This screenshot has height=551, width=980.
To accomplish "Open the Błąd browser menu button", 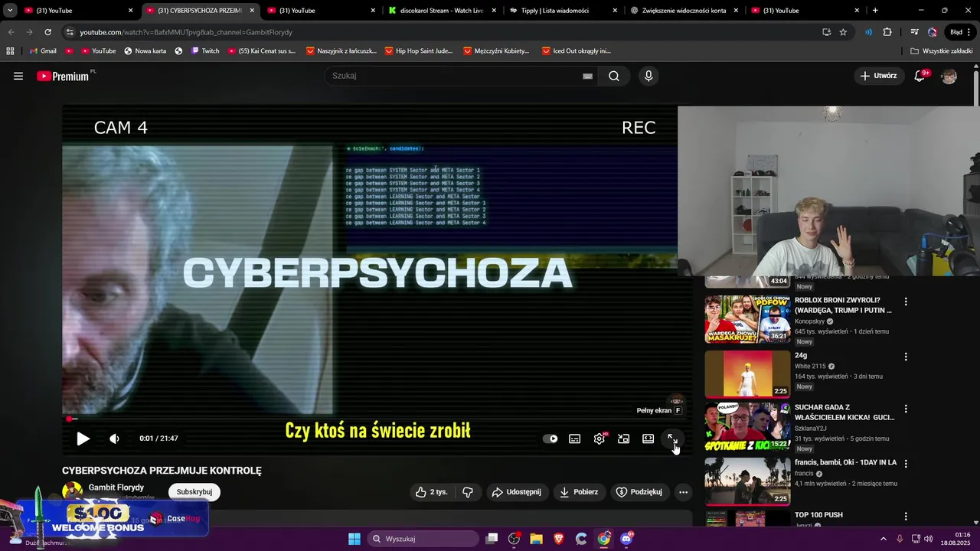I will tap(960, 32).
